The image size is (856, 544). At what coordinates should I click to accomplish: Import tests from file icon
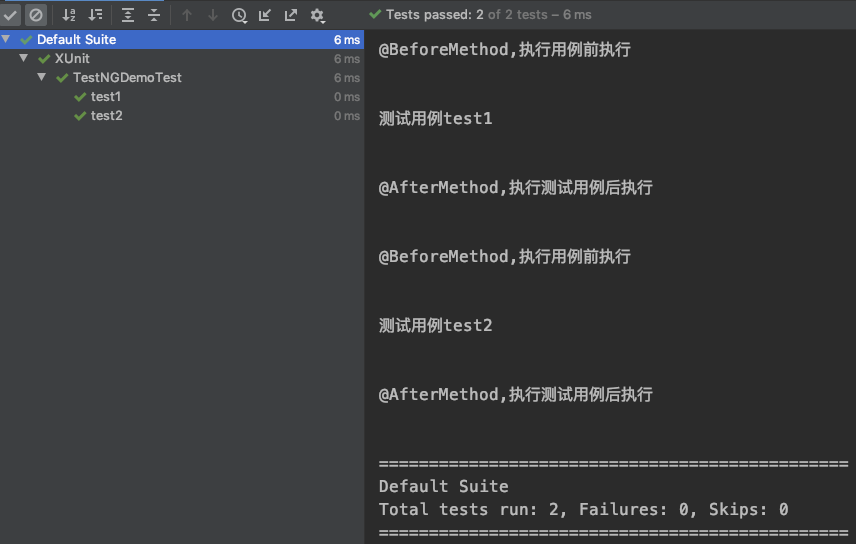click(265, 15)
